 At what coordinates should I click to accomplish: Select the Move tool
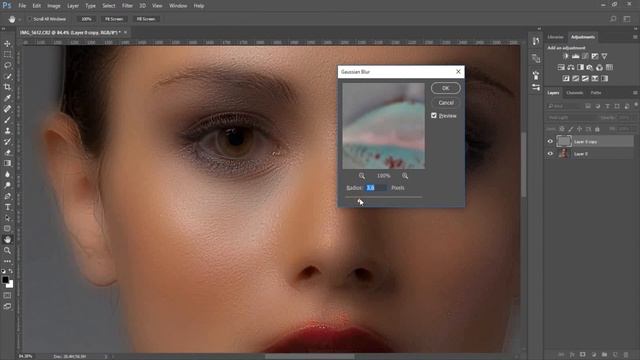(7, 44)
